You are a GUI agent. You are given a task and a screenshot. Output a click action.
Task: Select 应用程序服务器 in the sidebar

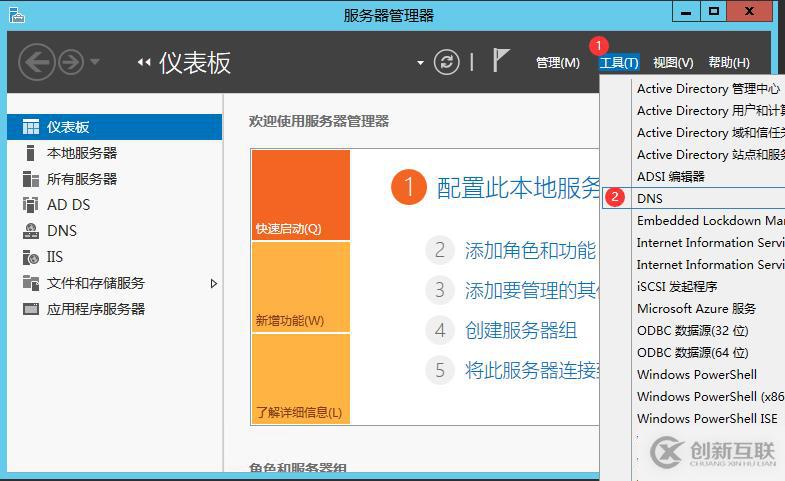click(115, 309)
